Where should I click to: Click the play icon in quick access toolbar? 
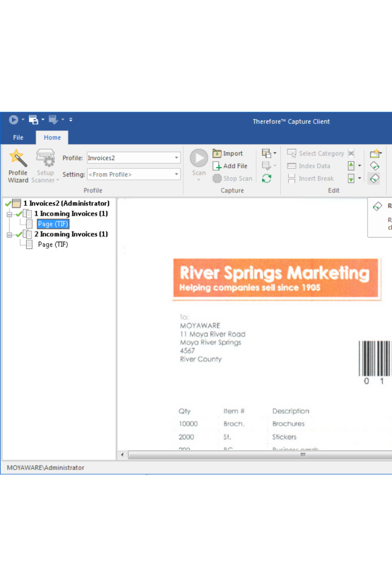point(13,120)
